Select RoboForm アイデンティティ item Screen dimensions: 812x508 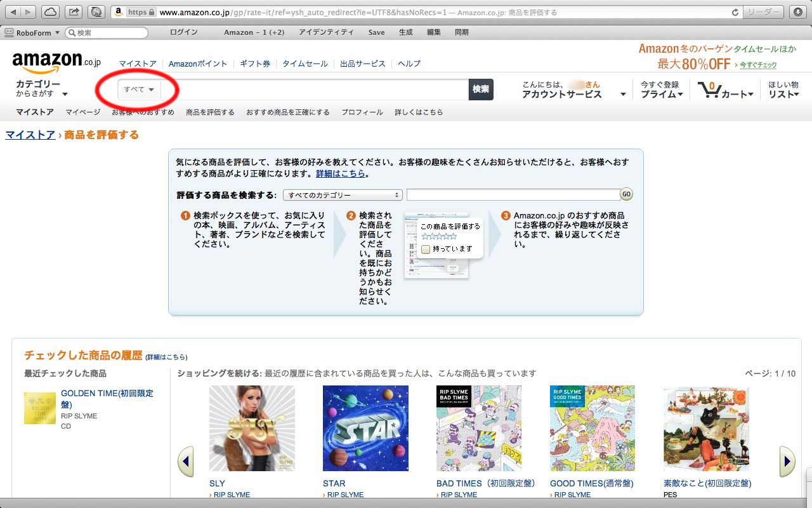click(327, 32)
